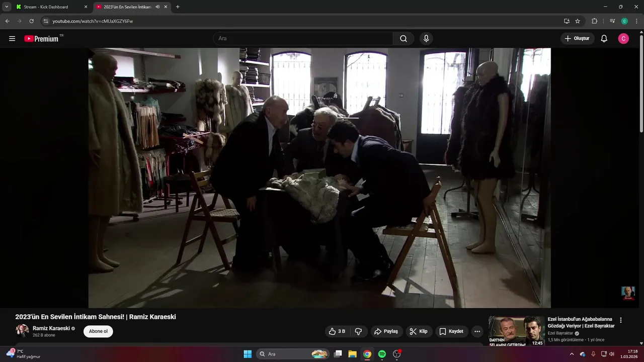Open a new browser tab
This screenshot has width=644, height=362.
178,7
